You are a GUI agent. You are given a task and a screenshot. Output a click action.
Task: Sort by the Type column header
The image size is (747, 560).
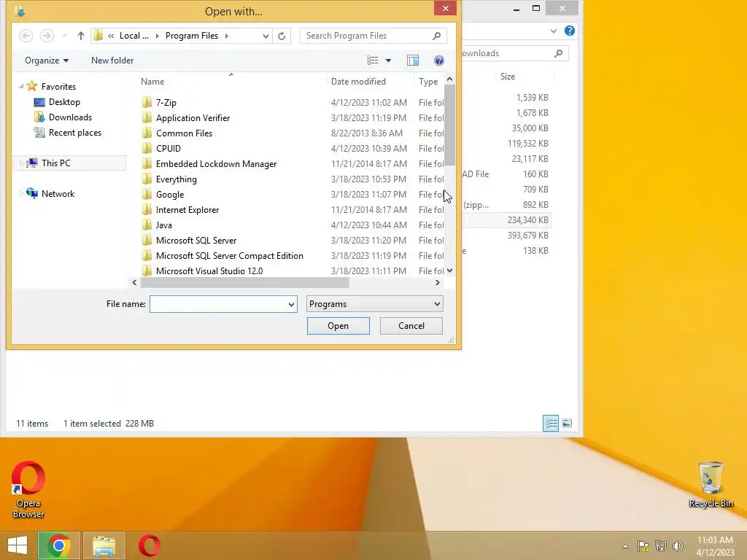(428, 82)
